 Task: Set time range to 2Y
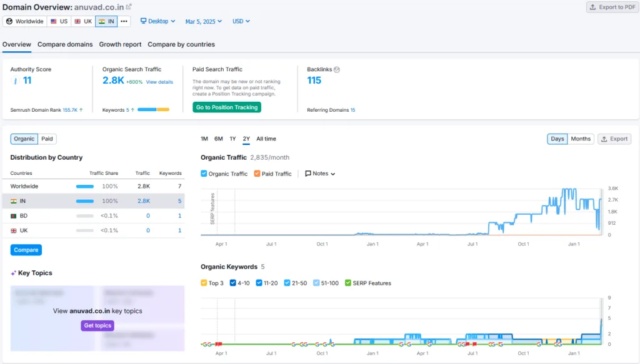tap(246, 139)
